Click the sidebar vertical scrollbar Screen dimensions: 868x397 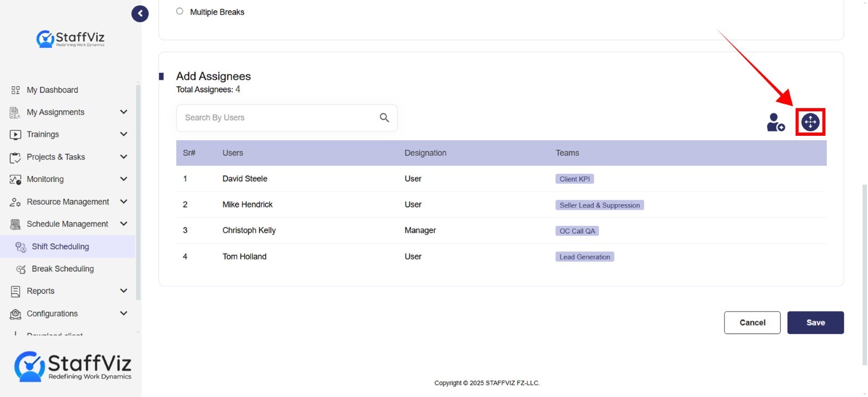tap(138, 191)
